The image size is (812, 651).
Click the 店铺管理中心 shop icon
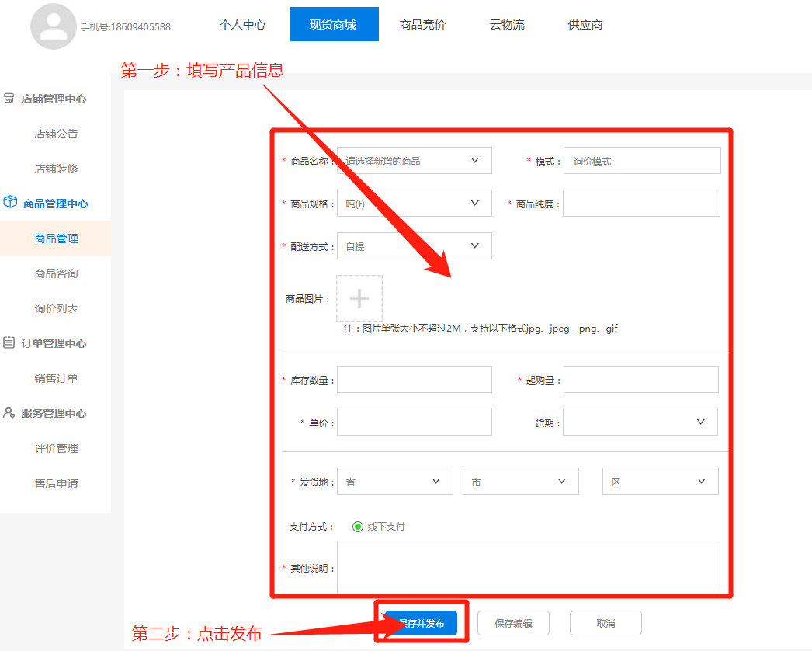tap(9, 98)
